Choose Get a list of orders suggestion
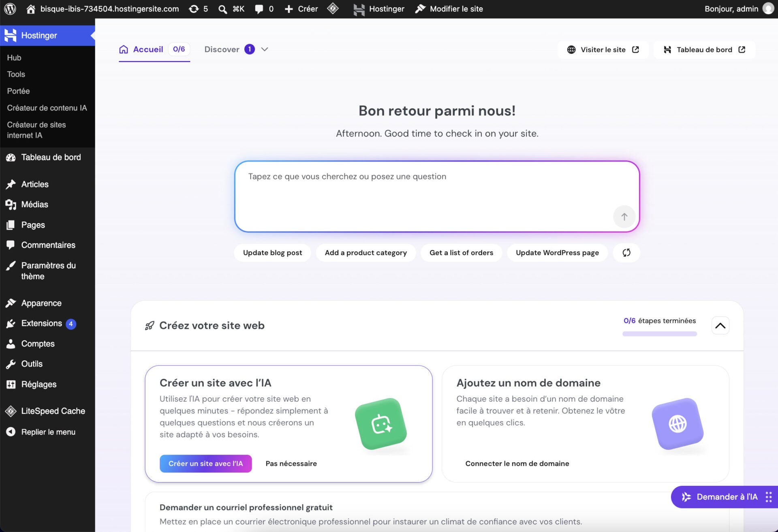The height and width of the screenshot is (532, 778). tap(461, 253)
